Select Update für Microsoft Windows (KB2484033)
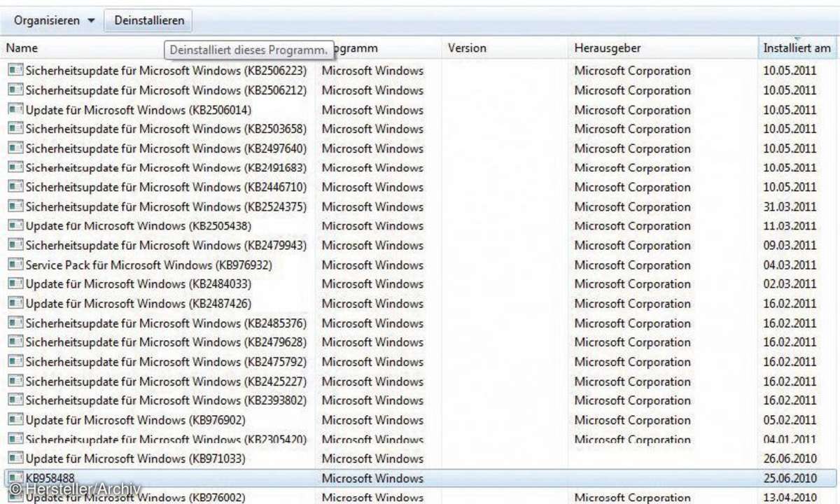Image resolution: width=840 pixels, height=504 pixels. click(139, 284)
